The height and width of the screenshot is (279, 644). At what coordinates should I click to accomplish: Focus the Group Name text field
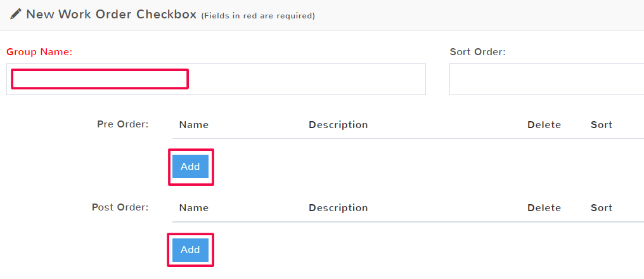pyautogui.click(x=216, y=79)
